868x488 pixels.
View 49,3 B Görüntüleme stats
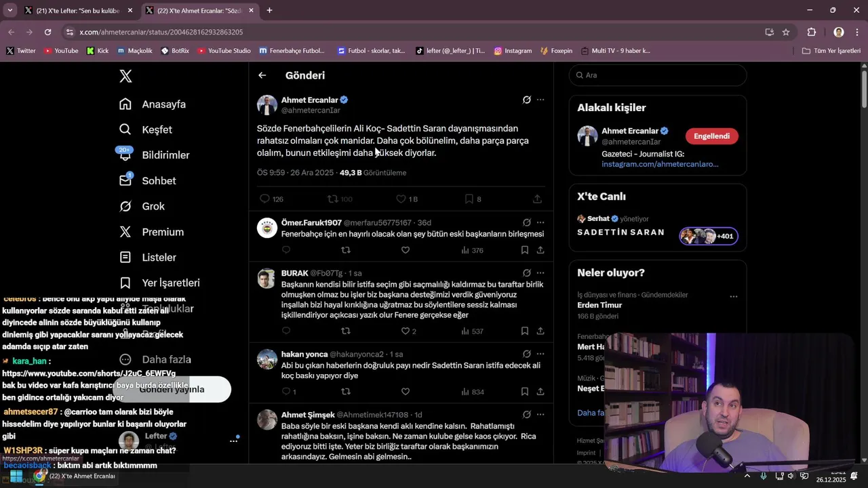tap(372, 173)
